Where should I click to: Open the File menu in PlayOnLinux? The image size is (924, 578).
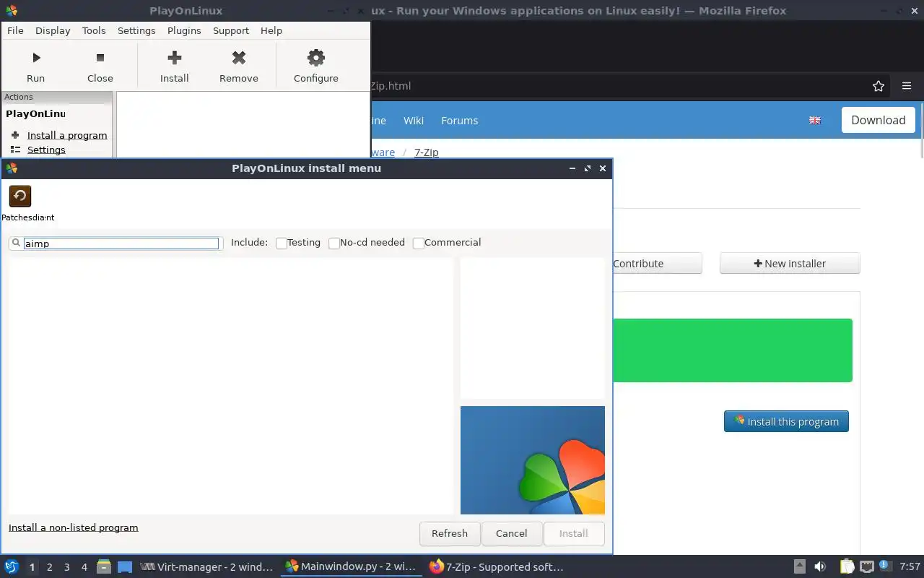[x=15, y=30]
